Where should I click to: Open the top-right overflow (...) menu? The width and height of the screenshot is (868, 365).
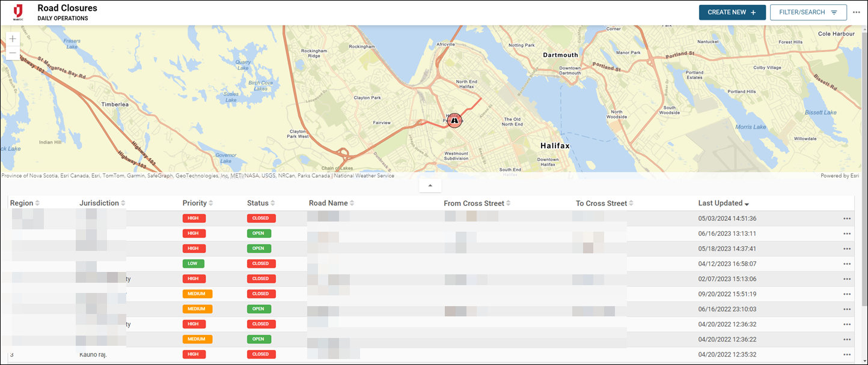coord(857,12)
